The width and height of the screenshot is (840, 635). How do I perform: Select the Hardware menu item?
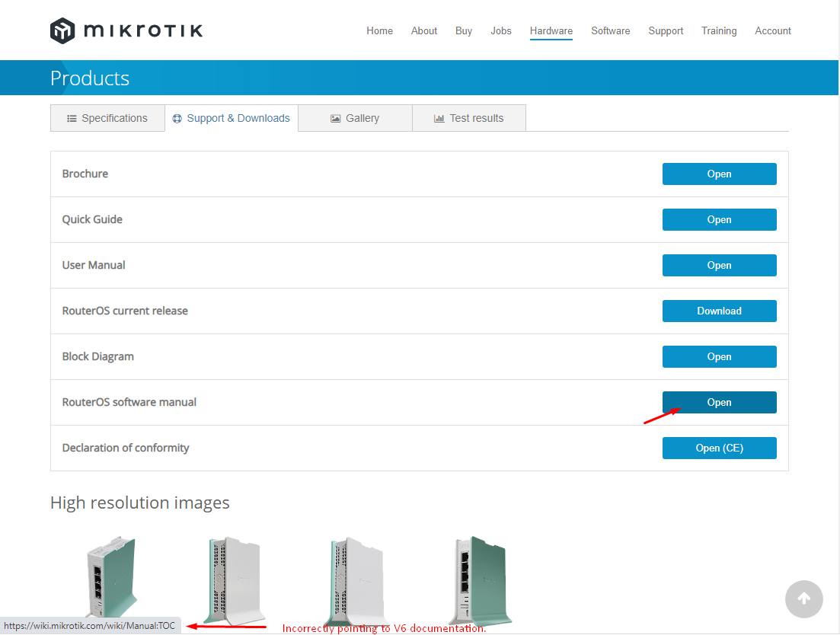[551, 31]
